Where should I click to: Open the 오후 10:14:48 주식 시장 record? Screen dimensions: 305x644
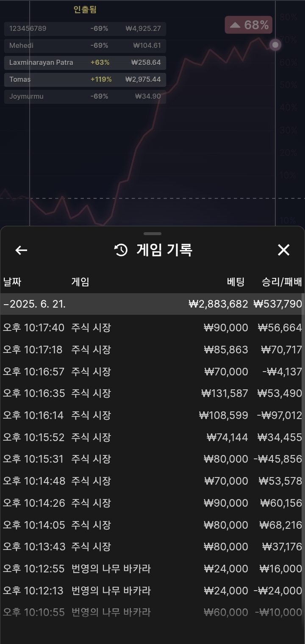(x=152, y=481)
